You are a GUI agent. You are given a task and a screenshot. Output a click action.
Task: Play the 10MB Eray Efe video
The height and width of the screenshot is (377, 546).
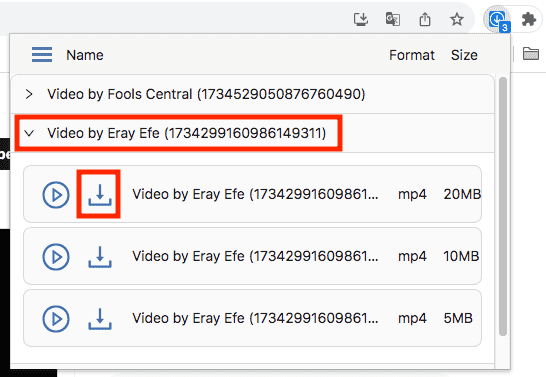(56, 257)
